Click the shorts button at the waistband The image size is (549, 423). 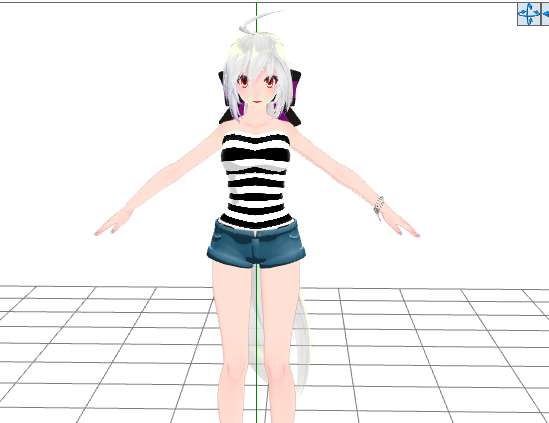(x=258, y=235)
